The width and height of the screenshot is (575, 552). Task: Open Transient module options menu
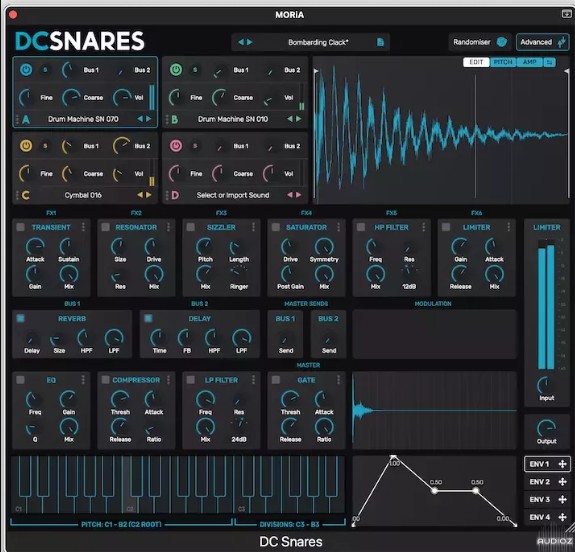83,227
